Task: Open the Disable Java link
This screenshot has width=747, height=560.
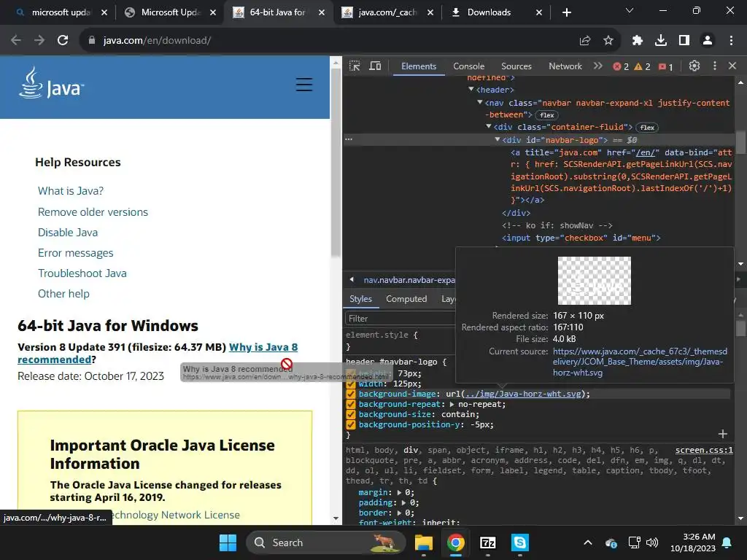Action: coord(68,233)
